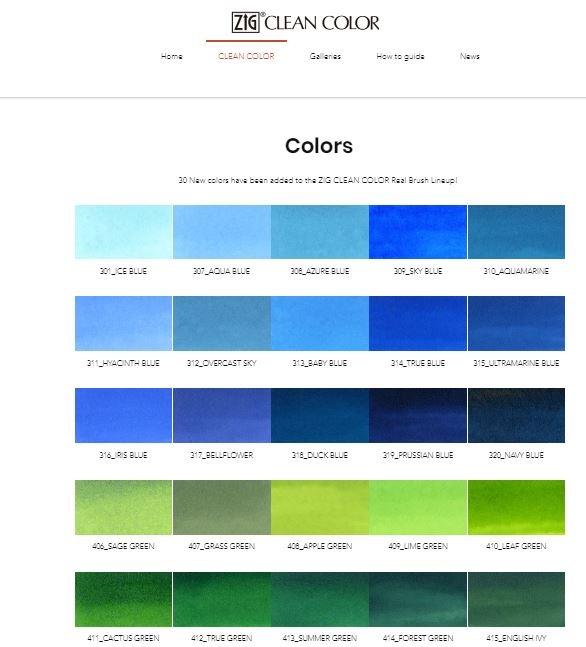Click the 408 Apple Green swatch
This screenshot has width=586, height=647.
click(x=320, y=507)
